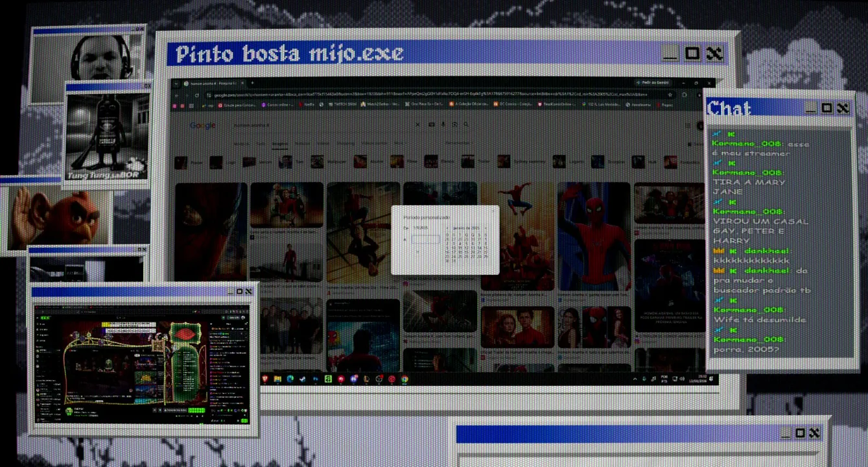Open Brave from the Windows taskbar
Screen dimensions: 868x467
pos(264,379)
